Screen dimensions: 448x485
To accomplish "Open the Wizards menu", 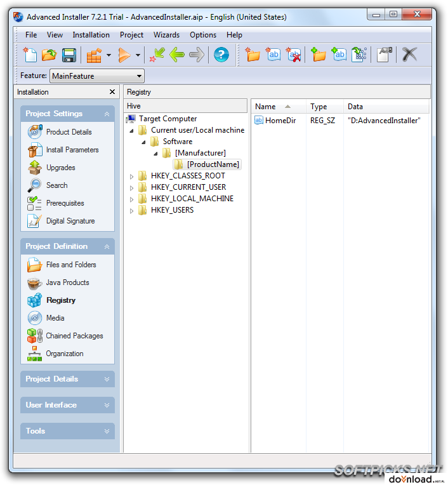I will click(166, 35).
